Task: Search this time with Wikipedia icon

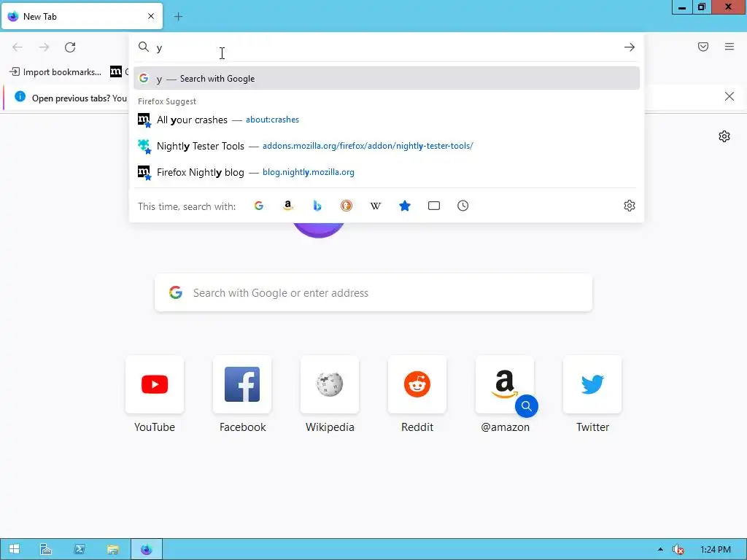Action: click(376, 206)
